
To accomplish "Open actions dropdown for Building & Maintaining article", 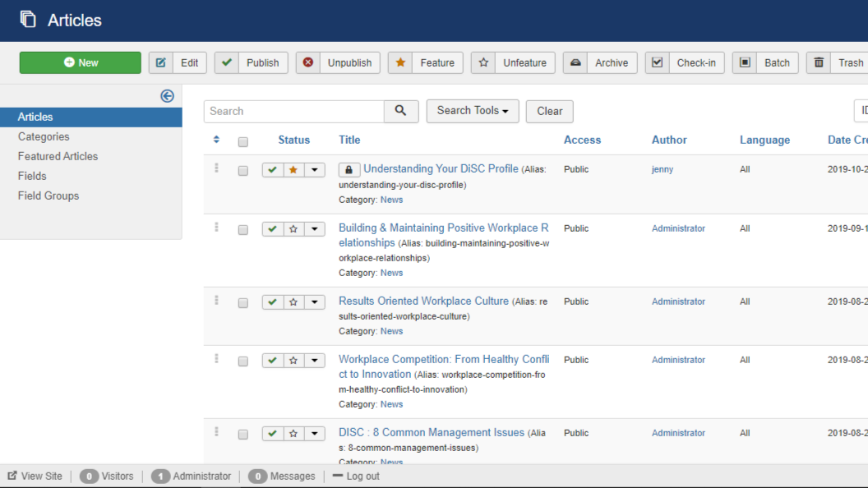I will click(315, 229).
